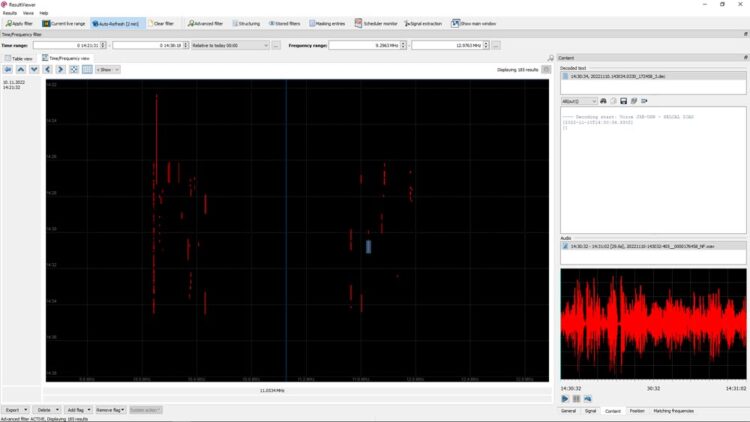Open the Signal extraction tool

pyautogui.click(x=424, y=22)
